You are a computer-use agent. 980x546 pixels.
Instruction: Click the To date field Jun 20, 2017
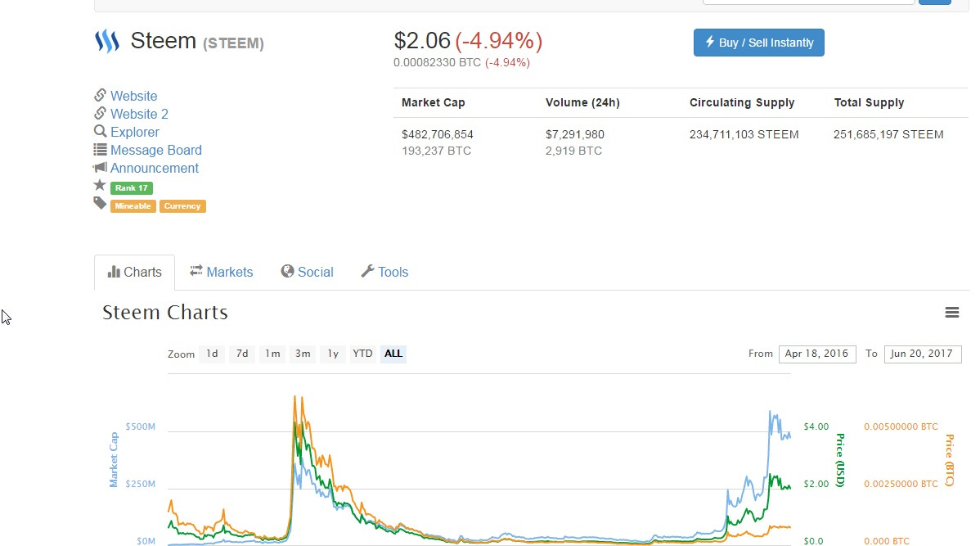coord(923,354)
